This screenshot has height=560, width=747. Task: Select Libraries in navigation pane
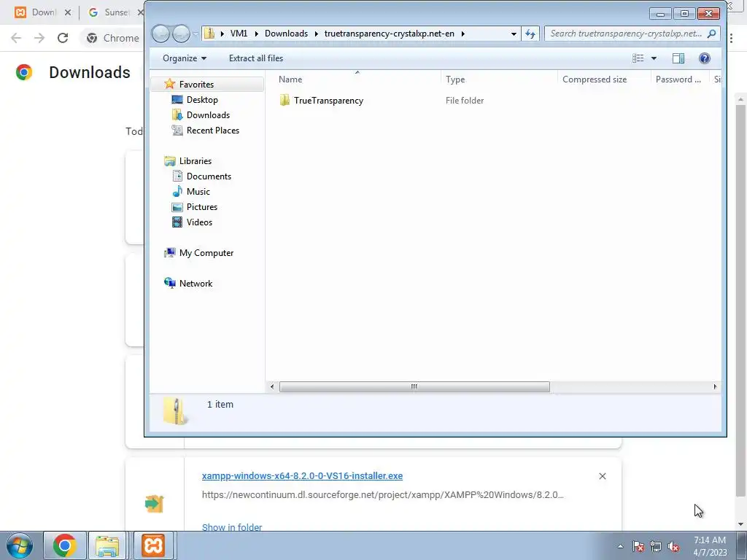click(196, 161)
